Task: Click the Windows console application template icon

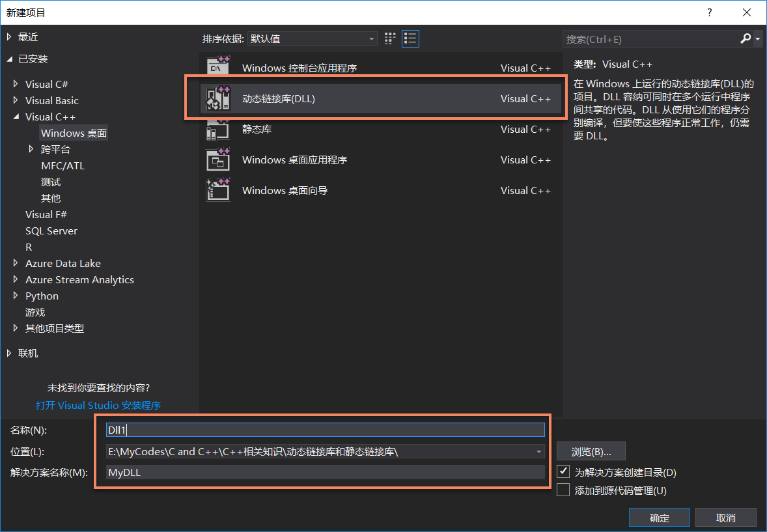Action: (x=218, y=67)
